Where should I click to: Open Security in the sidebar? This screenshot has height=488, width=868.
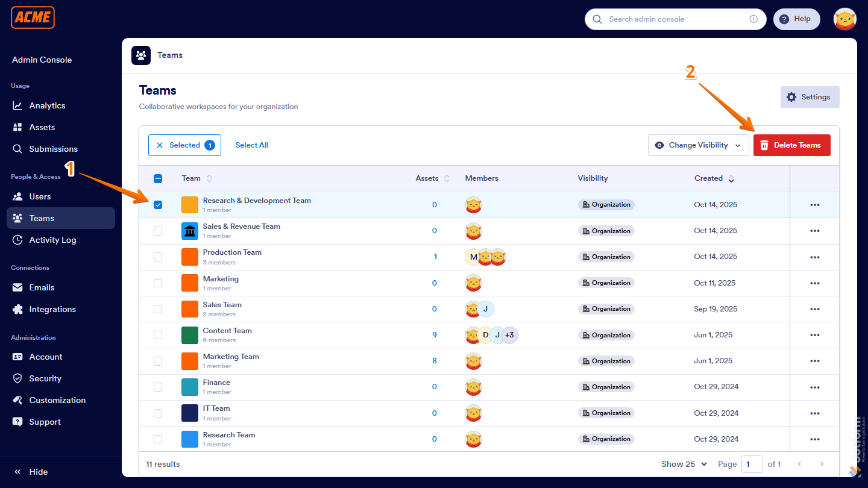[61, 378]
